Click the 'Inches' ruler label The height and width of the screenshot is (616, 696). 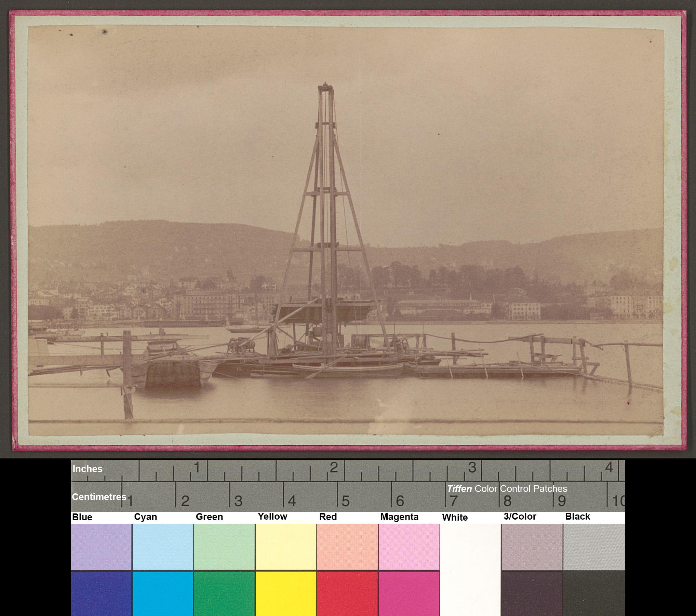coord(87,469)
